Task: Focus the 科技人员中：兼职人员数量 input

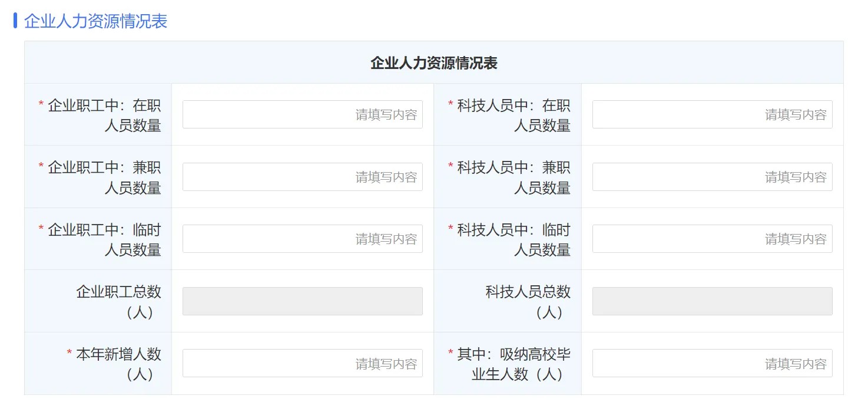Action: [x=712, y=177]
